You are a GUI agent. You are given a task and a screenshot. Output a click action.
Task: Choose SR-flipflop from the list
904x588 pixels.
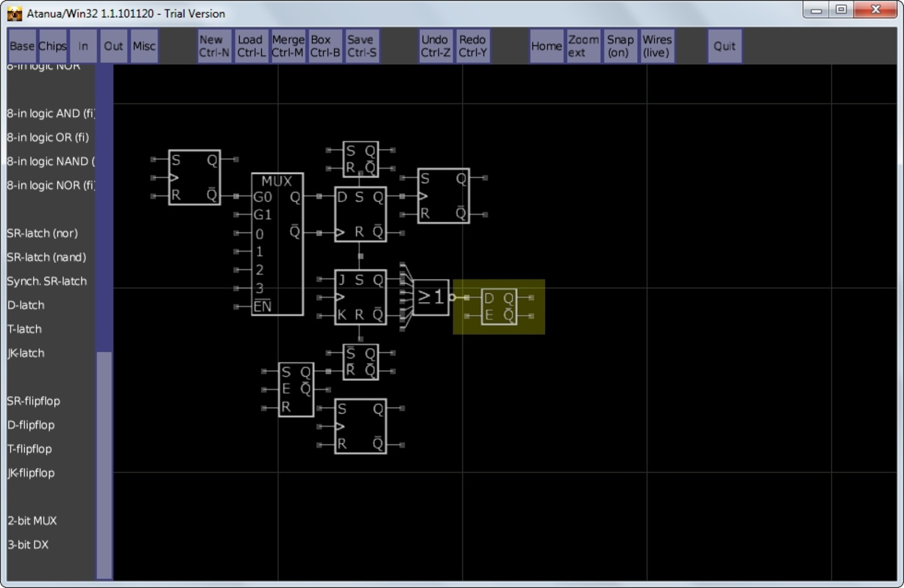(34, 401)
